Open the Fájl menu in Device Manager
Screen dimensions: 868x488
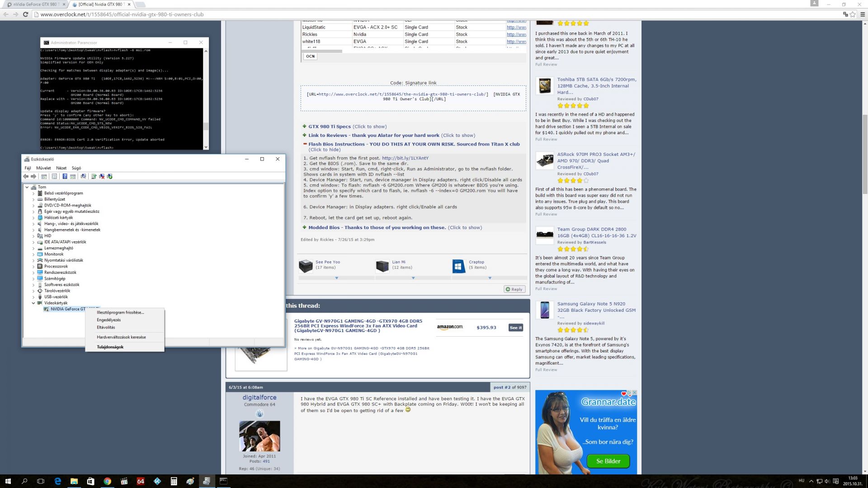point(28,168)
